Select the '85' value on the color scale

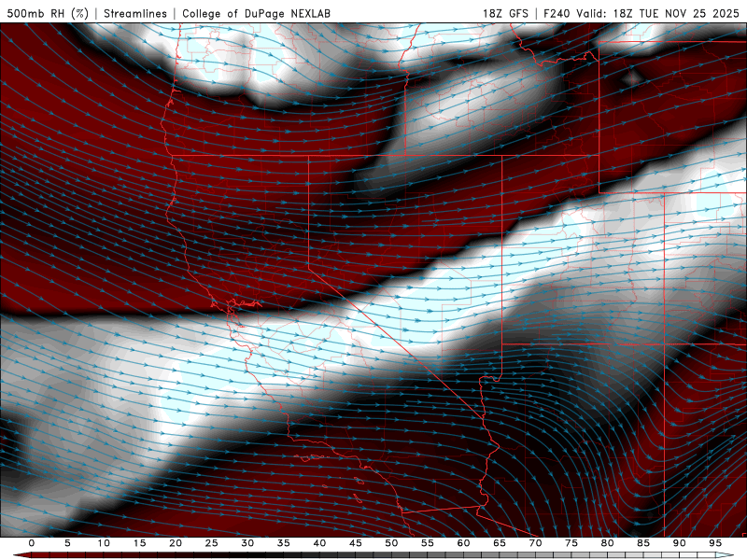click(643, 543)
